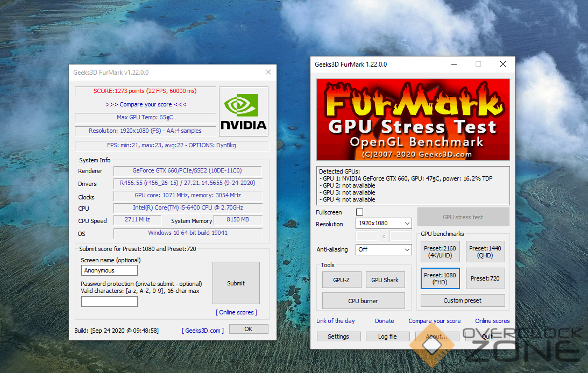Click the password protection input field
The height and width of the screenshot is (373, 588).
[x=109, y=302]
